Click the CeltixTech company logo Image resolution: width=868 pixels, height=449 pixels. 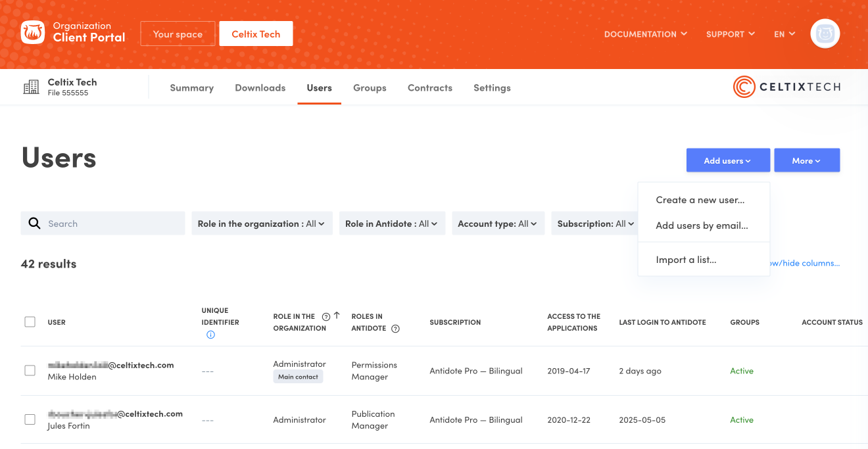point(786,87)
